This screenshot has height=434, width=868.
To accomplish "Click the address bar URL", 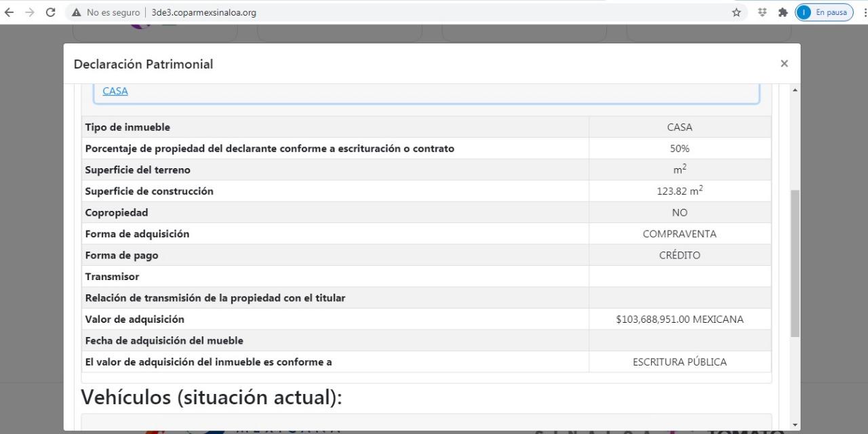I will tap(203, 12).
